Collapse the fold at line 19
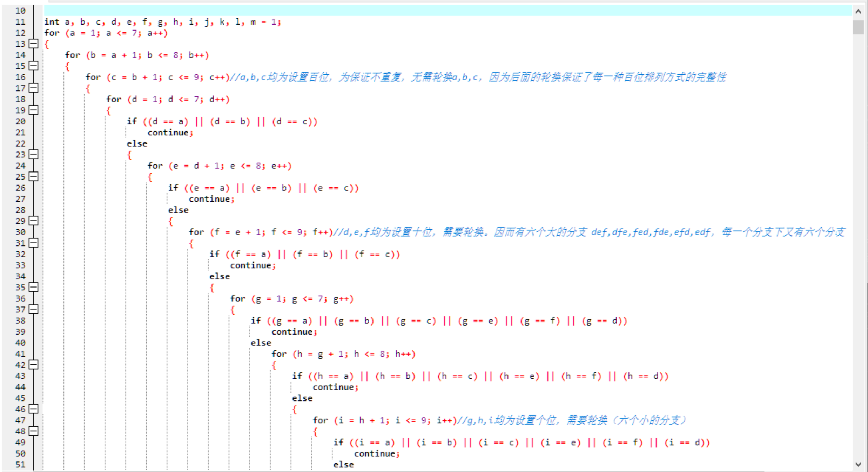 (x=33, y=110)
